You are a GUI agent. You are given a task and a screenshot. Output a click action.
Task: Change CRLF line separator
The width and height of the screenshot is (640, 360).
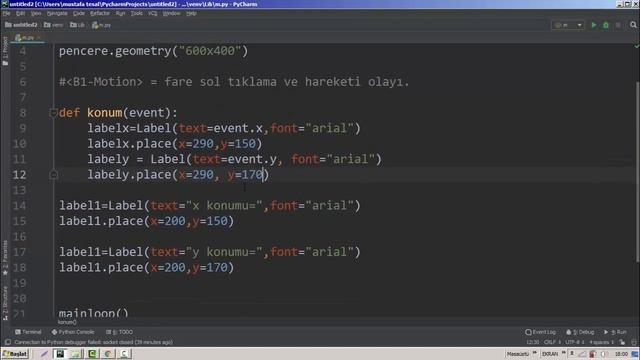click(x=552, y=342)
